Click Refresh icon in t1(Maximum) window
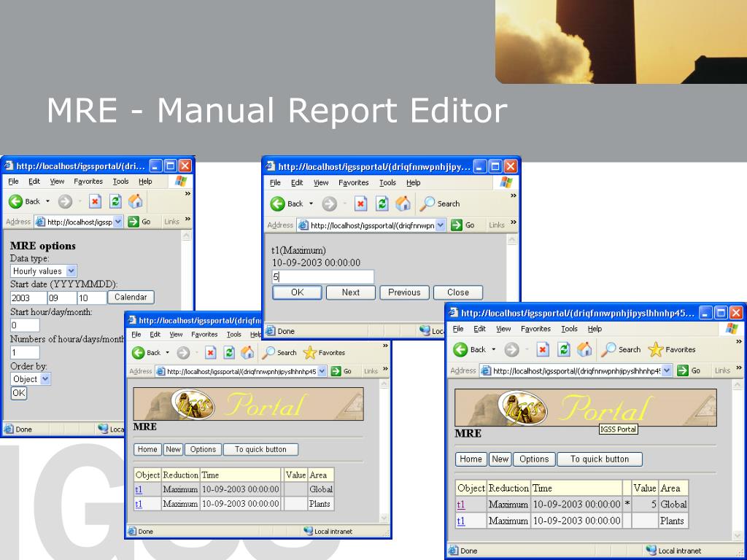 click(x=382, y=204)
